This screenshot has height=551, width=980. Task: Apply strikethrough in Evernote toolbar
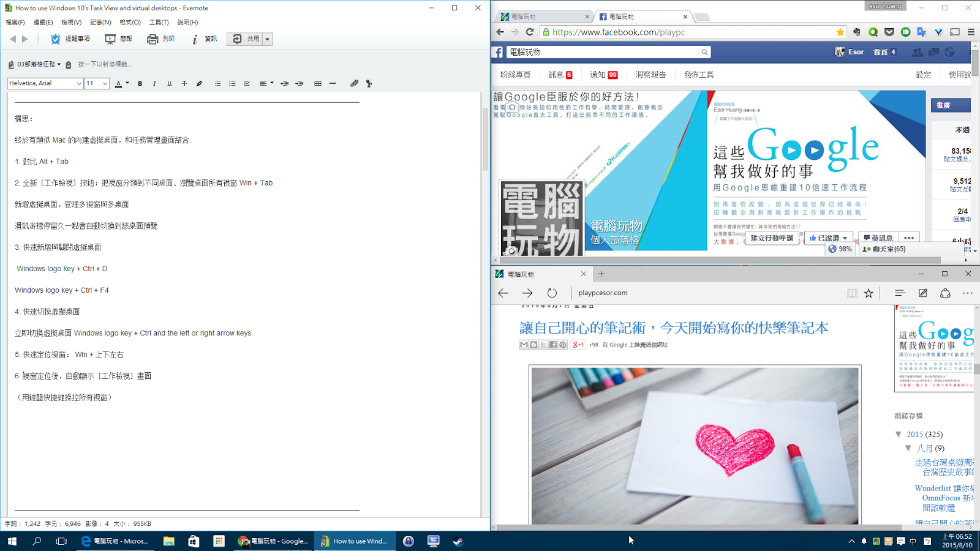tap(184, 83)
